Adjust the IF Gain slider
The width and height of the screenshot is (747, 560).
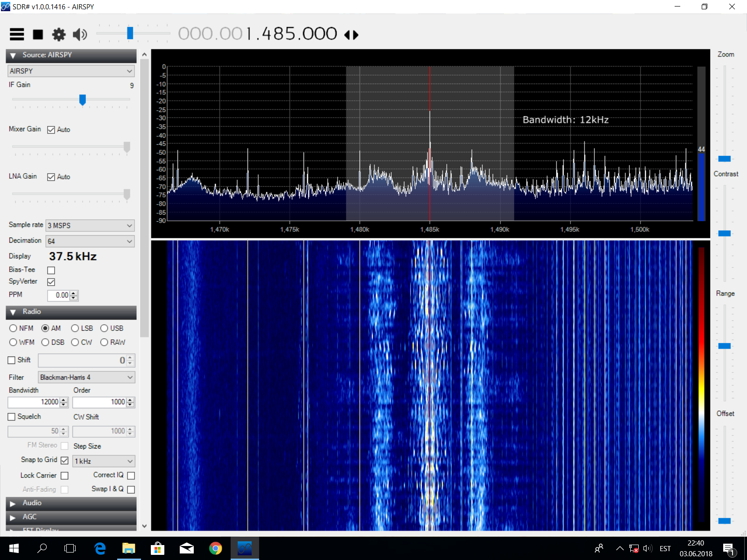83,100
